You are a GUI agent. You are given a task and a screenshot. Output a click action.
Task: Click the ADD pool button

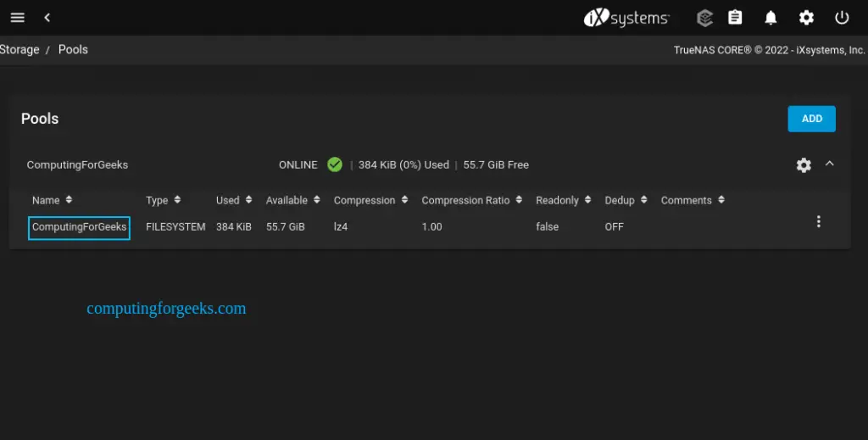pyautogui.click(x=811, y=119)
